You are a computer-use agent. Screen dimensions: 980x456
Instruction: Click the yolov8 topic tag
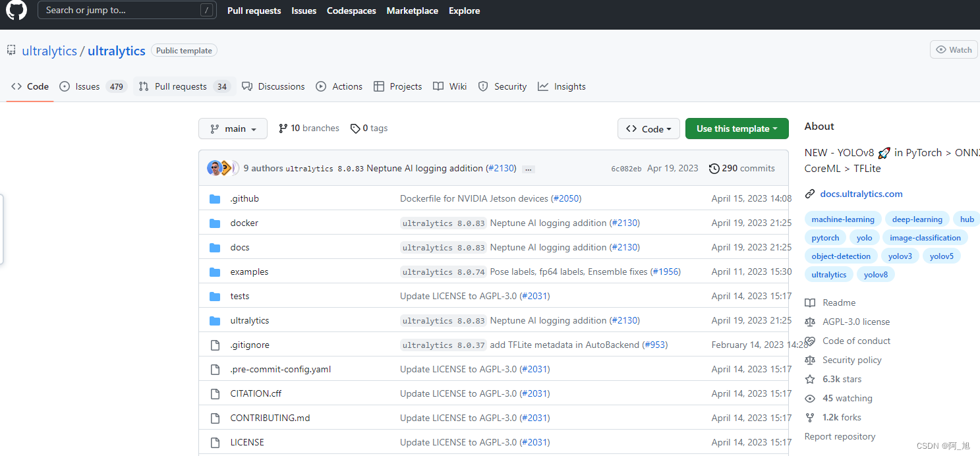tap(876, 275)
